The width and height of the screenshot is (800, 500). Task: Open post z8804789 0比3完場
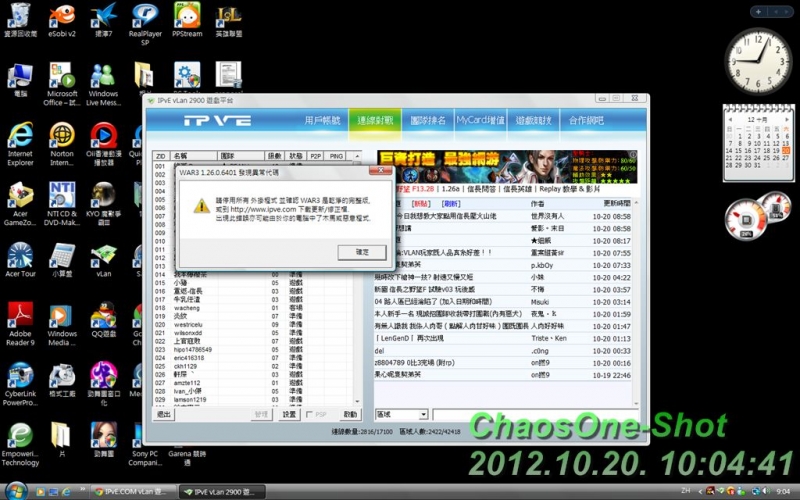[414, 363]
